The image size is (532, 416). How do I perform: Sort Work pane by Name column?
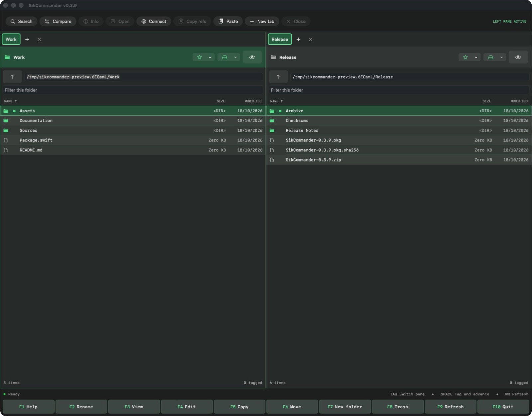(10, 101)
